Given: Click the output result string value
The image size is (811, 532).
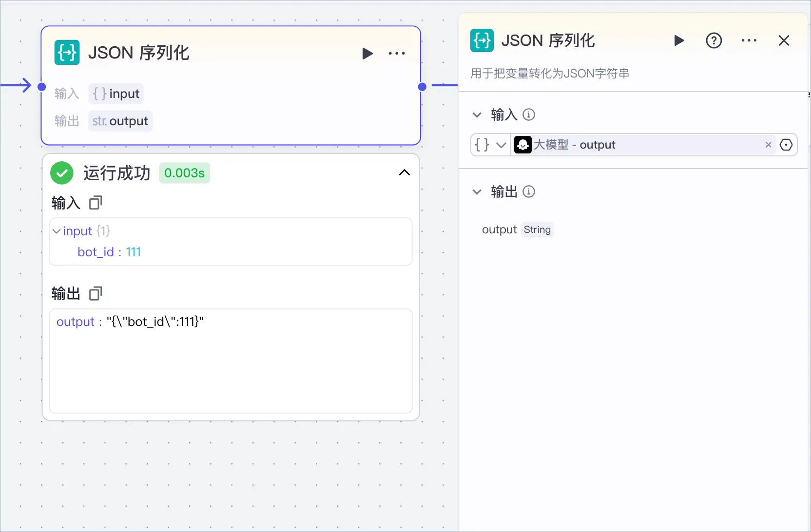Looking at the screenshot, I should [x=155, y=322].
